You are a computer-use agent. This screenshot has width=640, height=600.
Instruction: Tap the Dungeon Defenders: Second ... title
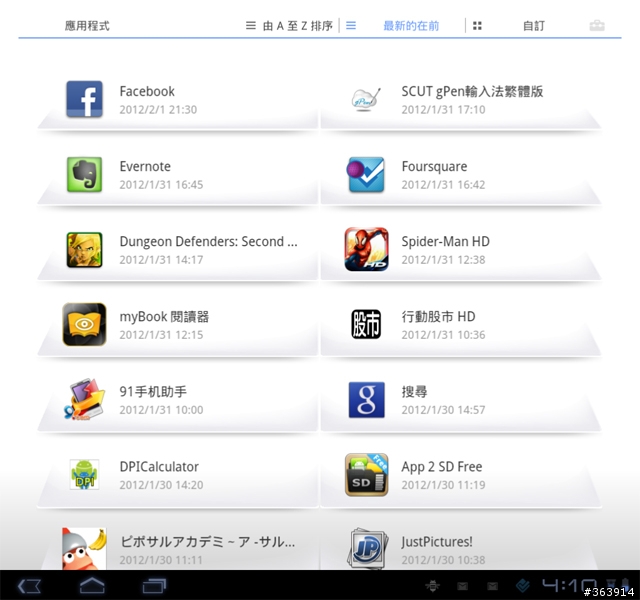click(208, 241)
